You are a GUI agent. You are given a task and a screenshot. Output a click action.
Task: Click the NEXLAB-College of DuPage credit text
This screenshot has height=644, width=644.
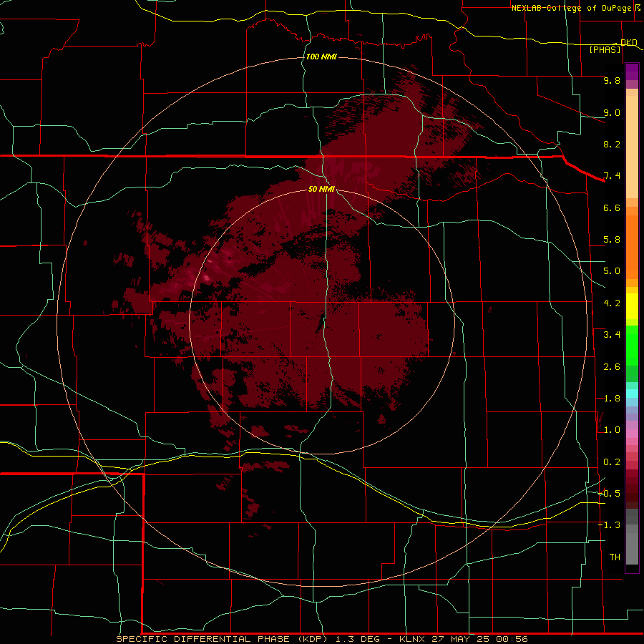[x=571, y=8]
